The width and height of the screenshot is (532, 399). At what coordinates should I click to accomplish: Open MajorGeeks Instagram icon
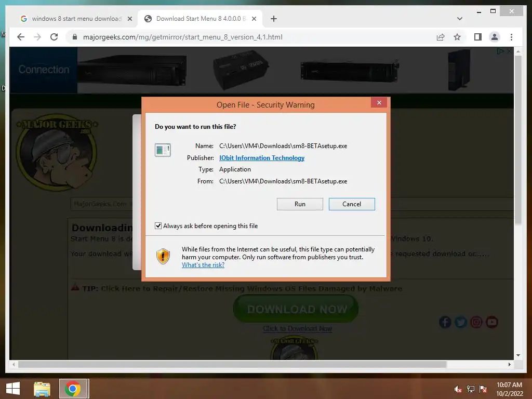click(x=476, y=322)
